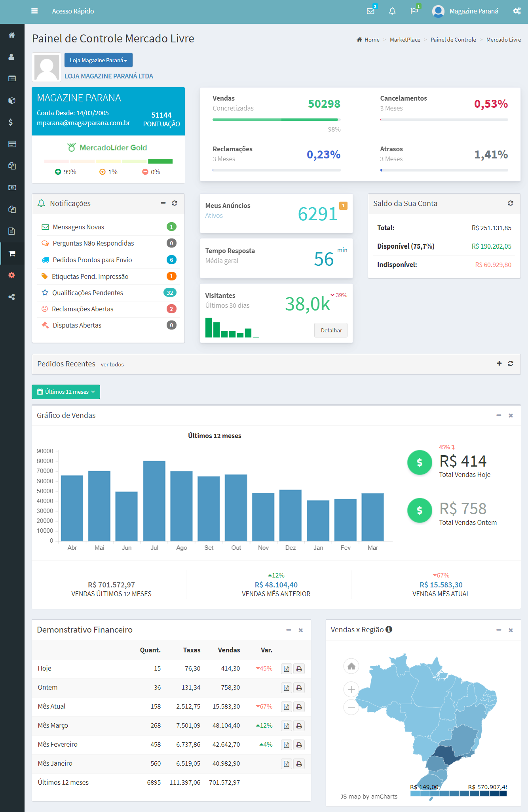Screen dimensions: 528x812
Task: Toggle the hamburger sidebar menu
Action: pyautogui.click(x=34, y=11)
